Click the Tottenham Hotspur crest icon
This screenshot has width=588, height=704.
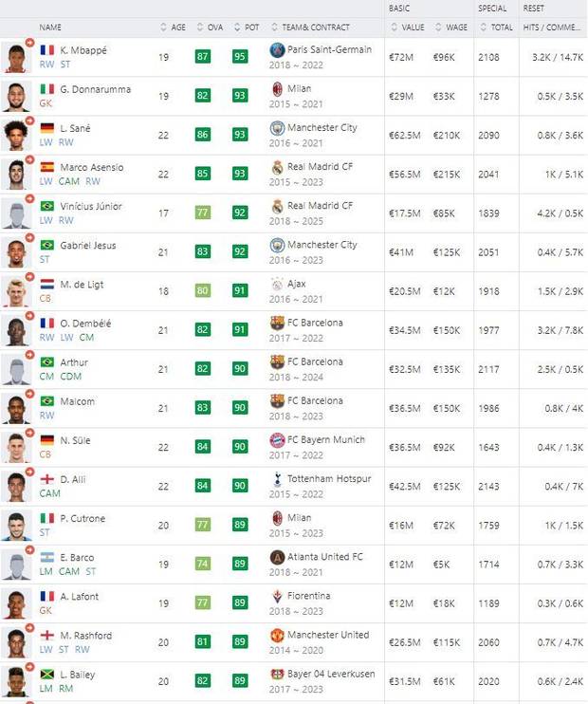[x=277, y=479]
